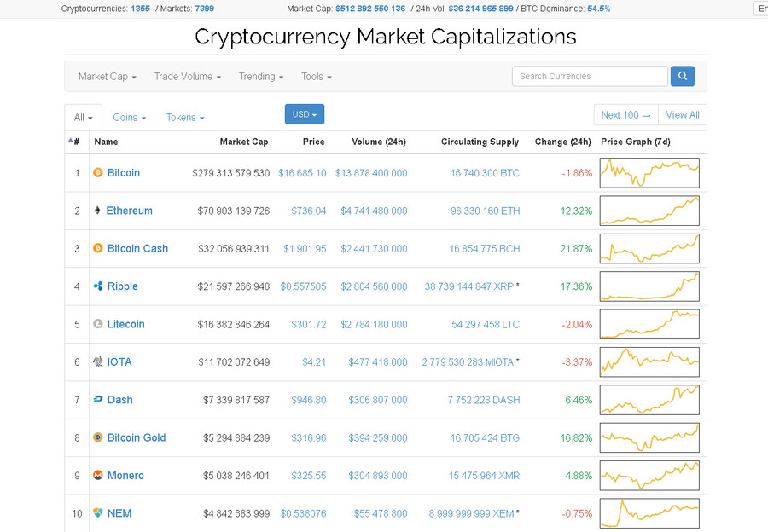Click Bitcoin volume $13 878 400 000
This screenshot has height=532, width=768.
click(371, 173)
